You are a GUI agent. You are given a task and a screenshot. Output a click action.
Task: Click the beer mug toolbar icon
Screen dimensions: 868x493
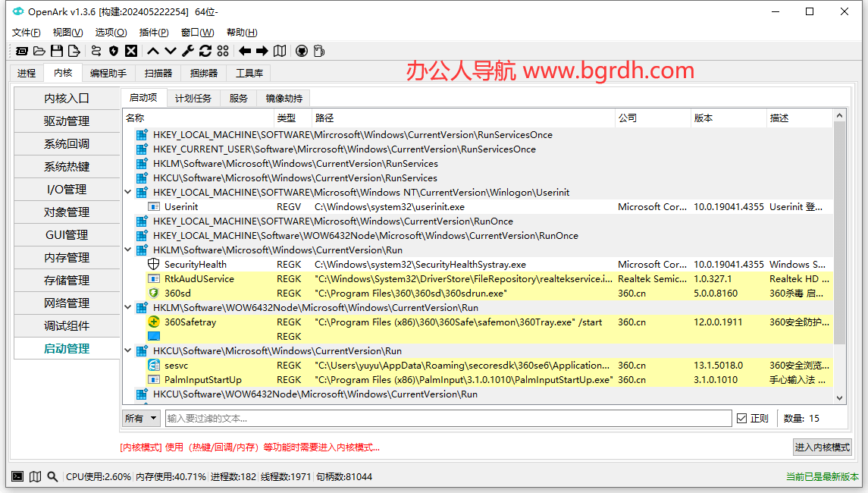point(319,52)
